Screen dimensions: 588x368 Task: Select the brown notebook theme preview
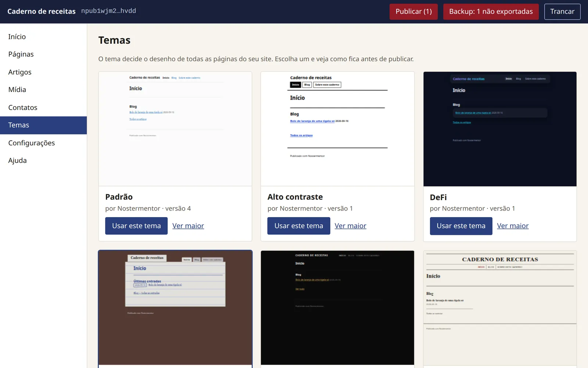[175, 308]
